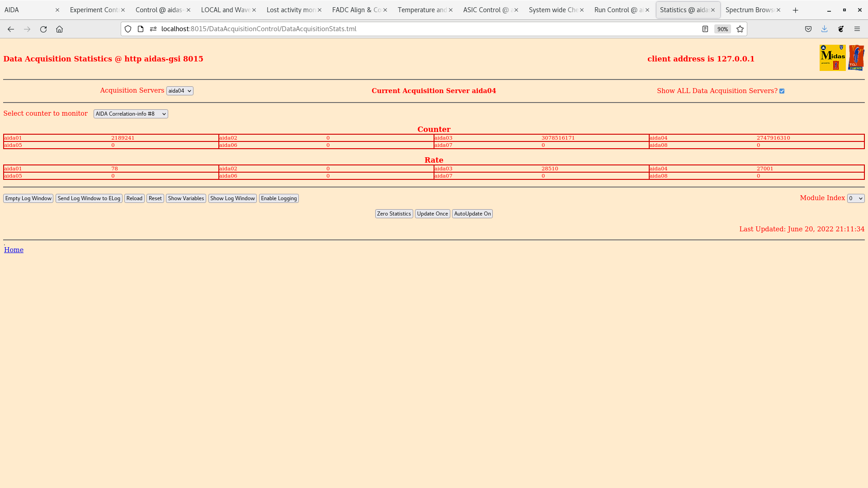
Task: Select counter value 2747916310 for aida04
Action: click(x=774, y=138)
